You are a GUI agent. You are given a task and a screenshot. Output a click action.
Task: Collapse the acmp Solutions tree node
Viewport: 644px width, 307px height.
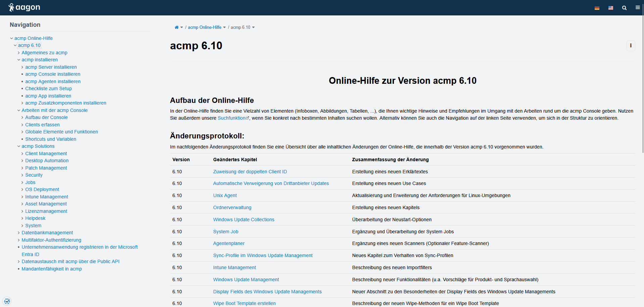coord(19,146)
